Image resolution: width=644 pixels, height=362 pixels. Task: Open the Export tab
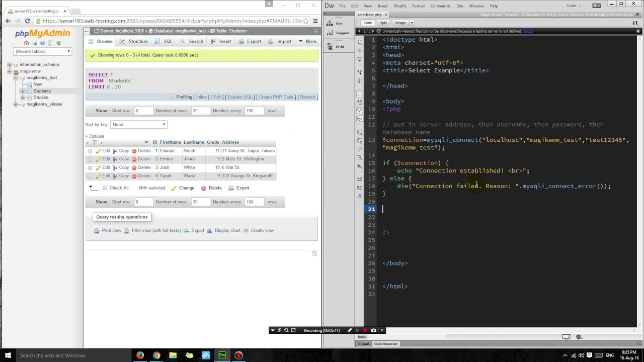click(250, 41)
